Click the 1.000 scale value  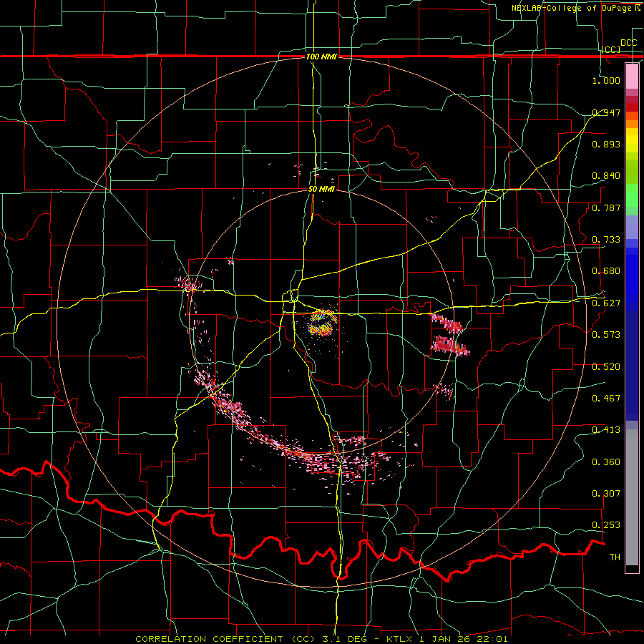606,80
